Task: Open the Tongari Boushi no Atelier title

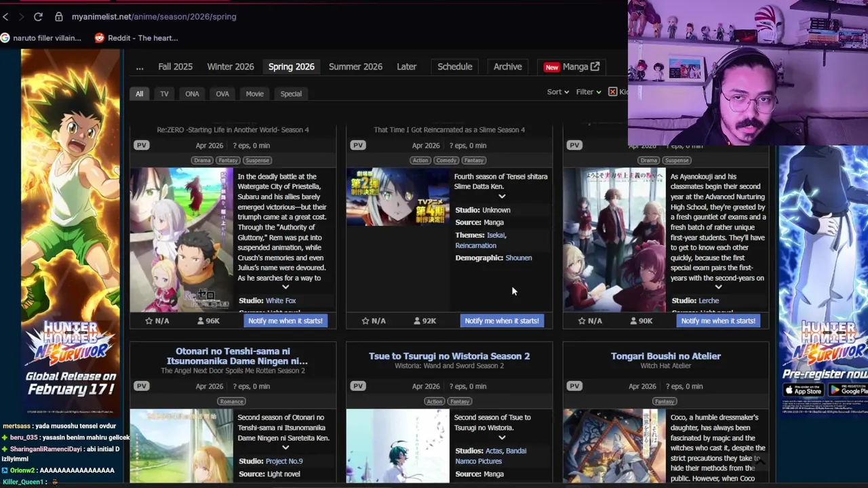Action: 666,356
